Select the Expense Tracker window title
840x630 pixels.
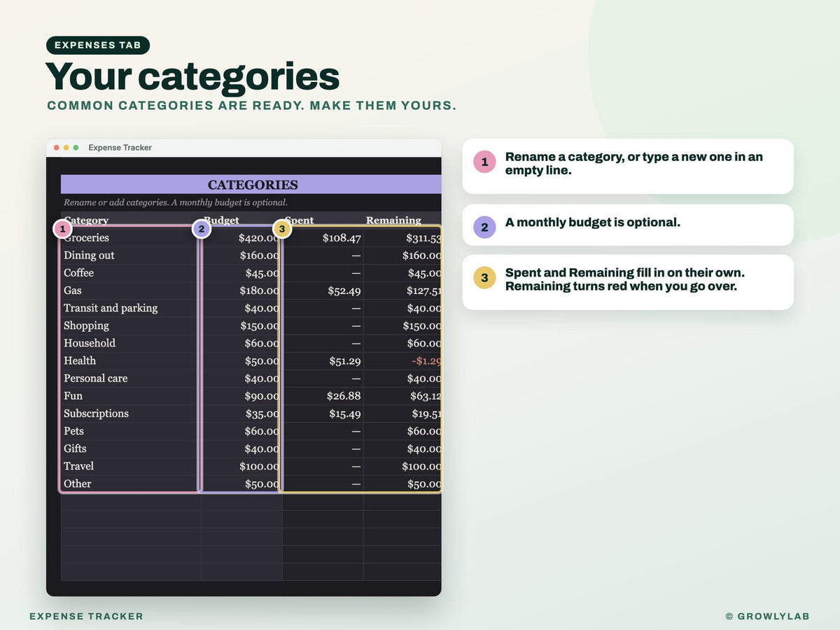120,148
